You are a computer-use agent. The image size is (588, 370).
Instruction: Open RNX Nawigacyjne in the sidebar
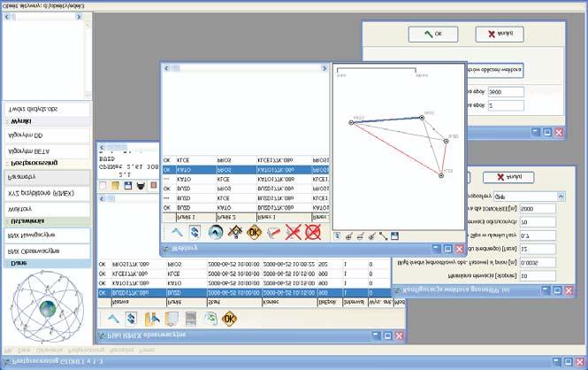(x=47, y=235)
